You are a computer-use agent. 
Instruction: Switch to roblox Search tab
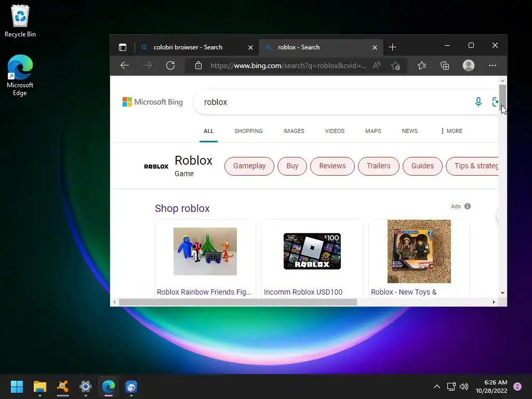pyautogui.click(x=321, y=47)
